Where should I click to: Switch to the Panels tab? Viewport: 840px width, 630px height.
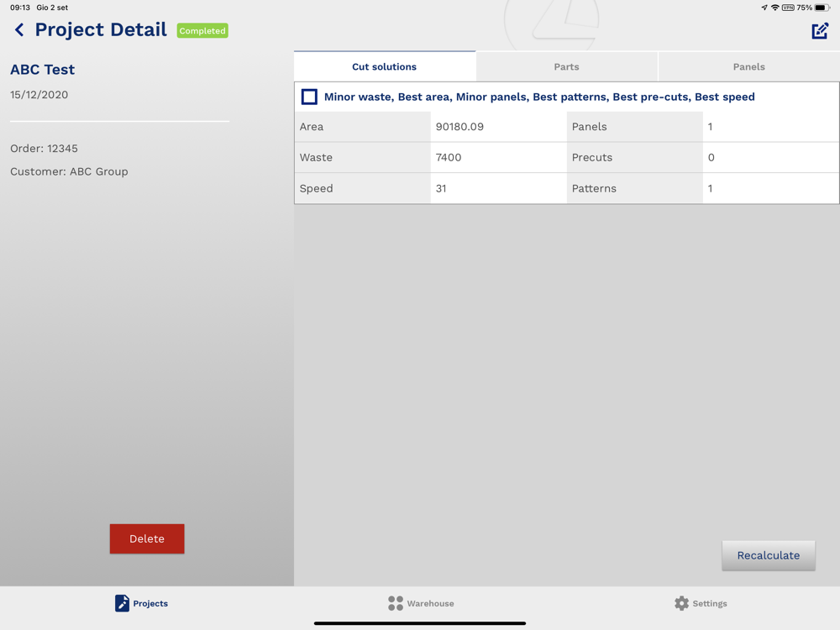point(748,67)
